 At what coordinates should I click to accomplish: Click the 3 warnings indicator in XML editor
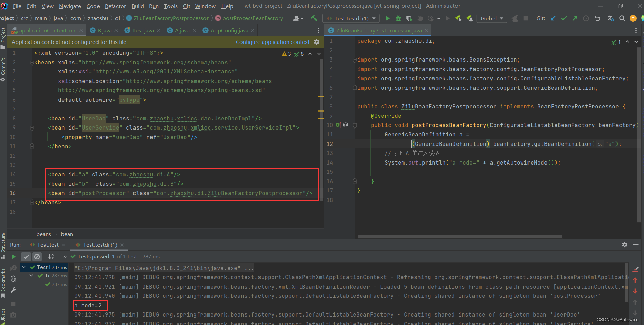pos(286,54)
